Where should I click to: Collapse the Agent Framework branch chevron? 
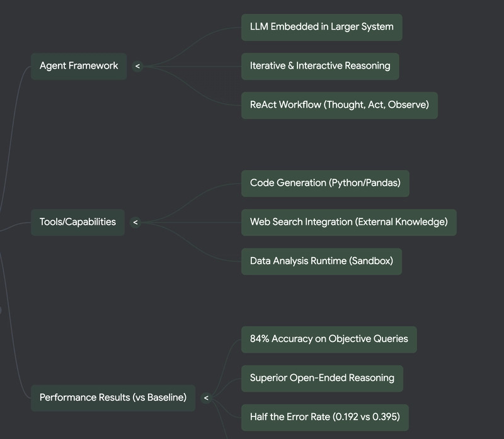137,66
